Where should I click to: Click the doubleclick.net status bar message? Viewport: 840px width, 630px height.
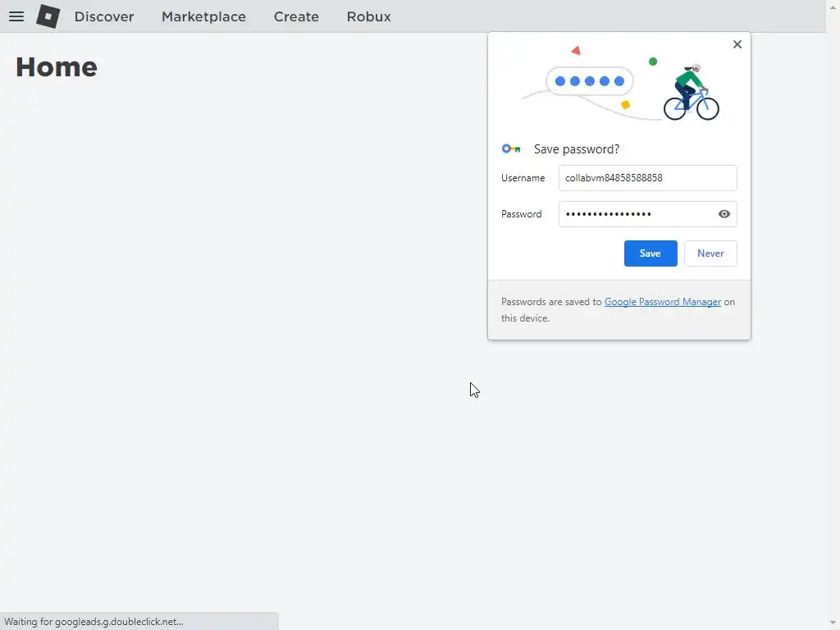point(94,622)
